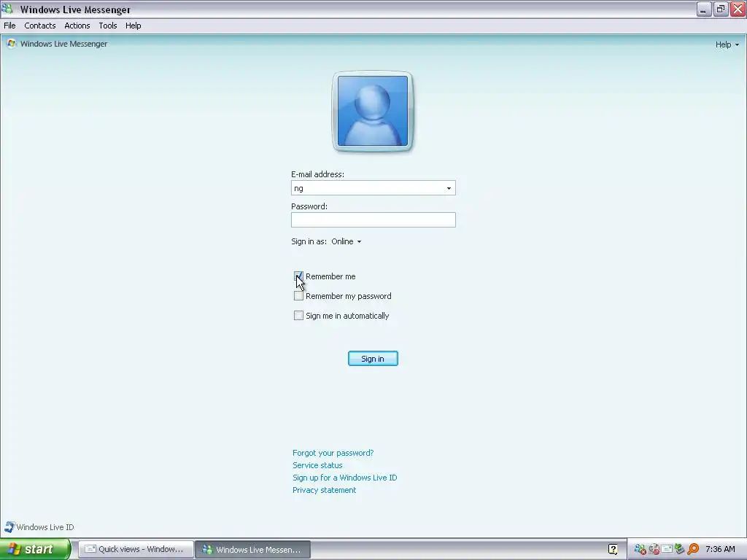Open the Sign in as Online status dropdown
Image resolution: width=747 pixels, height=560 pixels.
[x=347, y=241]
